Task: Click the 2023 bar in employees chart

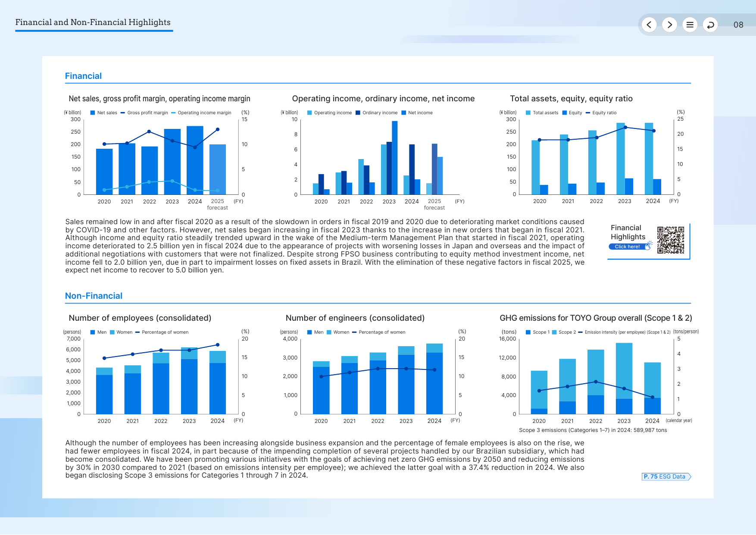Action: pyautogui.click(x=189, y=381)
